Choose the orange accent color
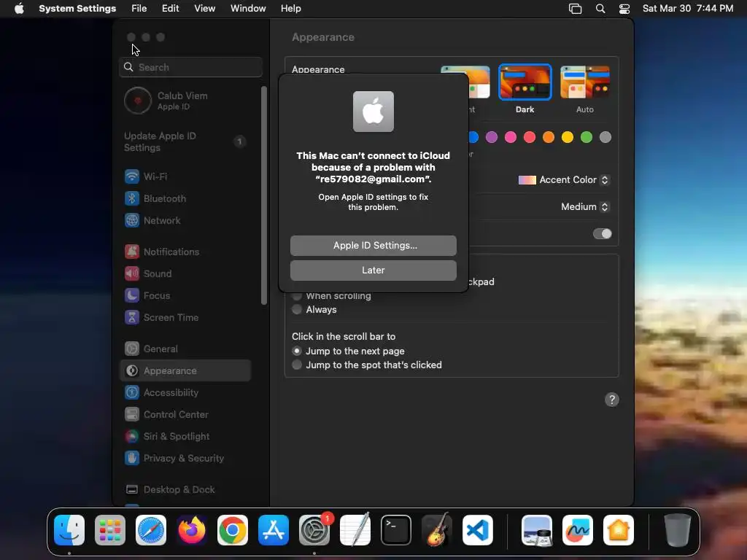747x560 pixels. (549, 138)
